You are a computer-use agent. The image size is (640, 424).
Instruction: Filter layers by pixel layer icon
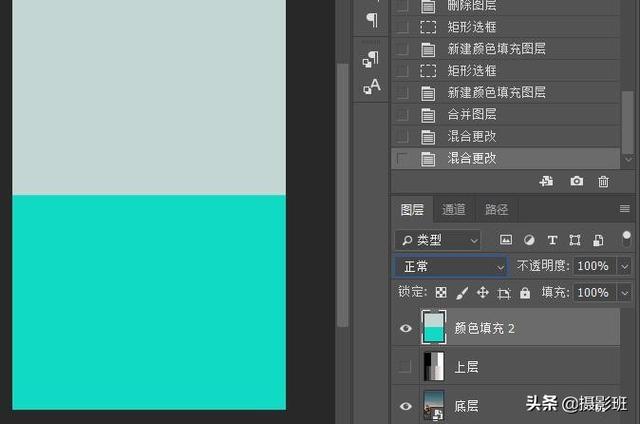[x=506, y=240]
